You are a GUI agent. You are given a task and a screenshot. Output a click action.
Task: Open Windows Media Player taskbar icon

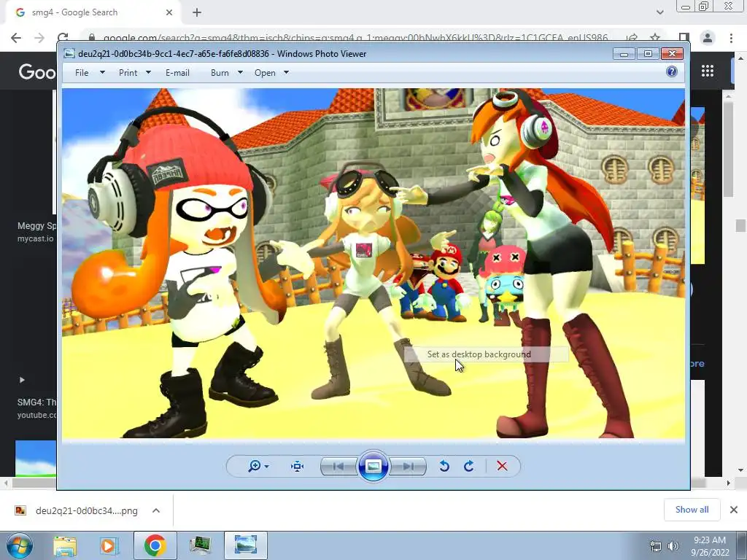pyautogui.click(x=108, y=545)
